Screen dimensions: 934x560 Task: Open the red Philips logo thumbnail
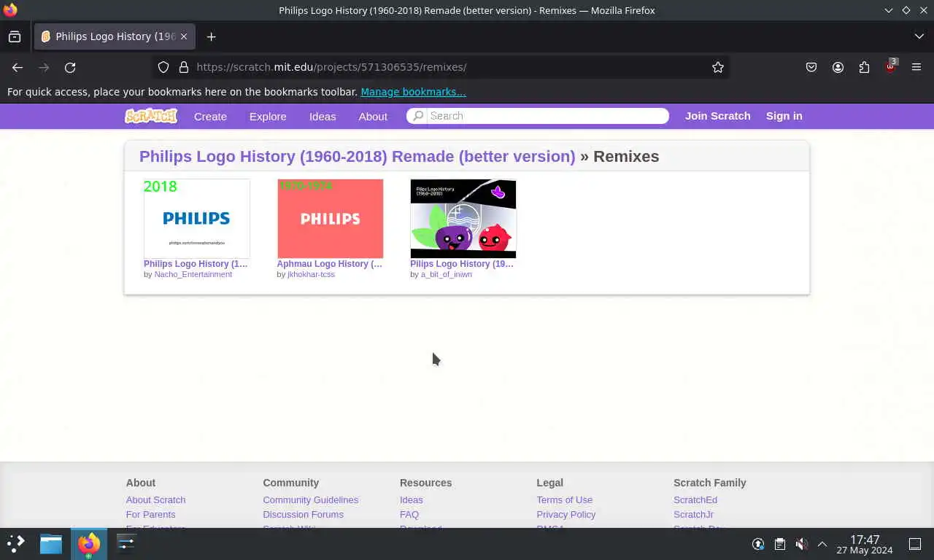click(330, 219)
